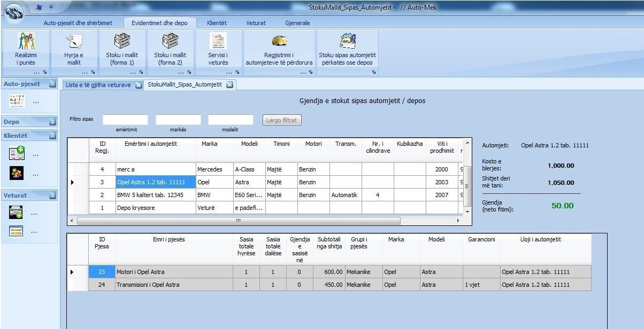Click the year 2007 cell
The image size is (644, 329).
[x=442, y=195]
